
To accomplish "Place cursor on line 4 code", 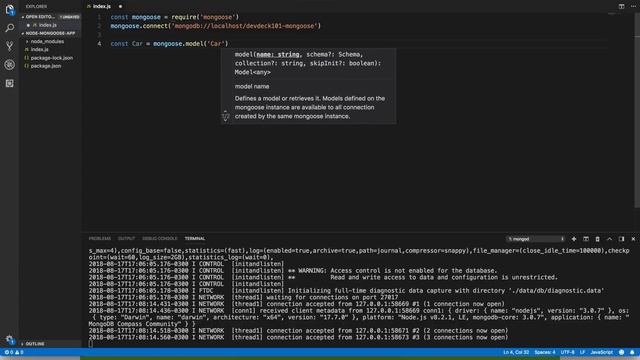I will [x=169, y=43].
